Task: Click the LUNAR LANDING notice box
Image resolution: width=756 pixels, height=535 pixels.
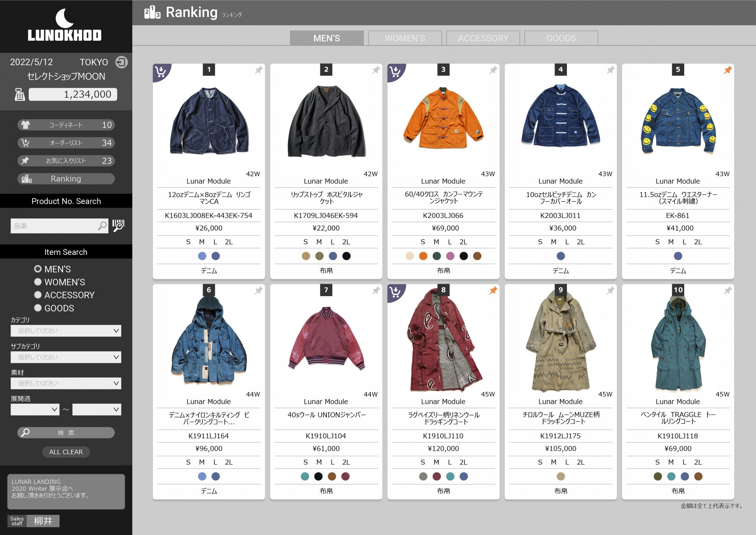Action: pyautogui.click(x=66, y=492)
